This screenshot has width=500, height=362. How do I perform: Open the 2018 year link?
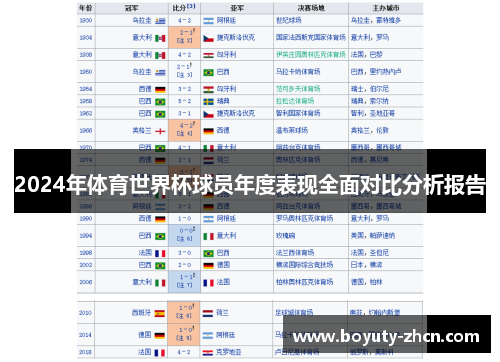point(85,352)
